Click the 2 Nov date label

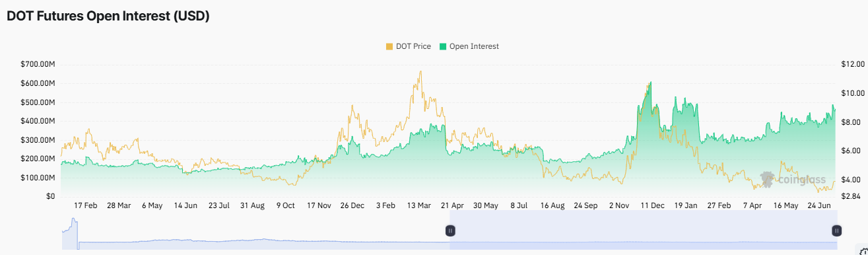(x=619, y=206)
